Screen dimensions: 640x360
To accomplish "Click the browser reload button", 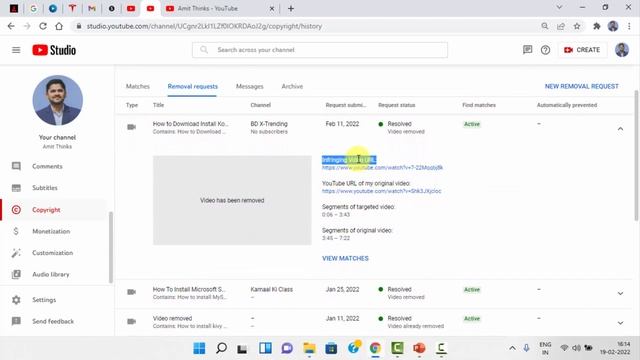I will (x=43, y=26).
